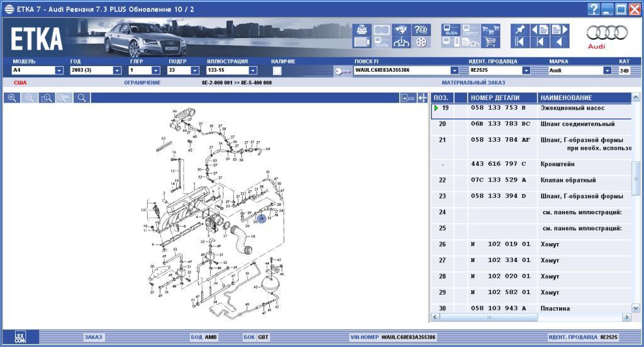
Task: Click the steering wheel icon
Action: [401, 43]
